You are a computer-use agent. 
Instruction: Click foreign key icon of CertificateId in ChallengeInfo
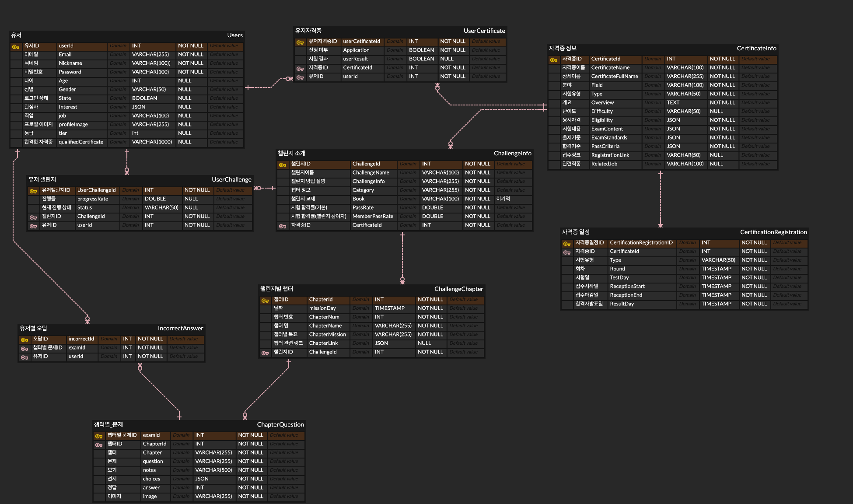[x=283, y=226]
